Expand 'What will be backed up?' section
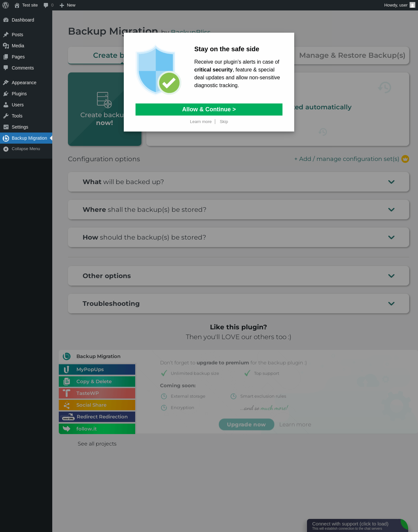418x532 pixels. click(238, 182)
